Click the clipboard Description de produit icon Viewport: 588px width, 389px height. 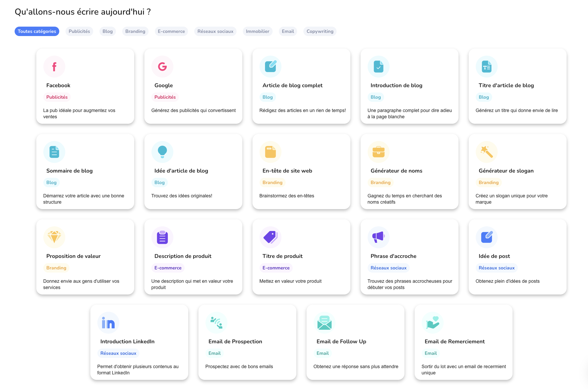point(162,237)
